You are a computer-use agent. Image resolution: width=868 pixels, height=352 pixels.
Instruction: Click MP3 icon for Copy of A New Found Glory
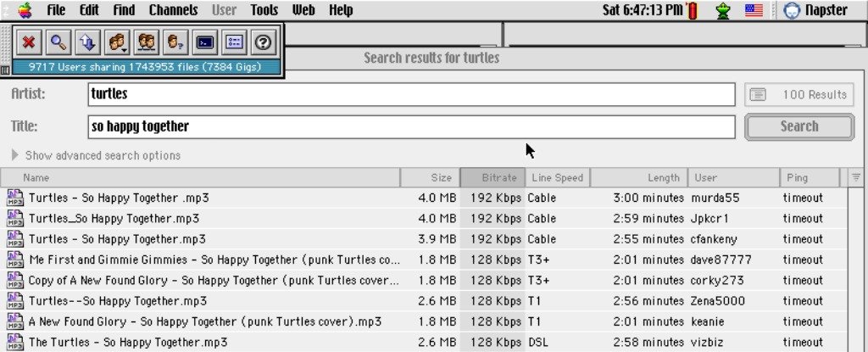click(15, 280)
